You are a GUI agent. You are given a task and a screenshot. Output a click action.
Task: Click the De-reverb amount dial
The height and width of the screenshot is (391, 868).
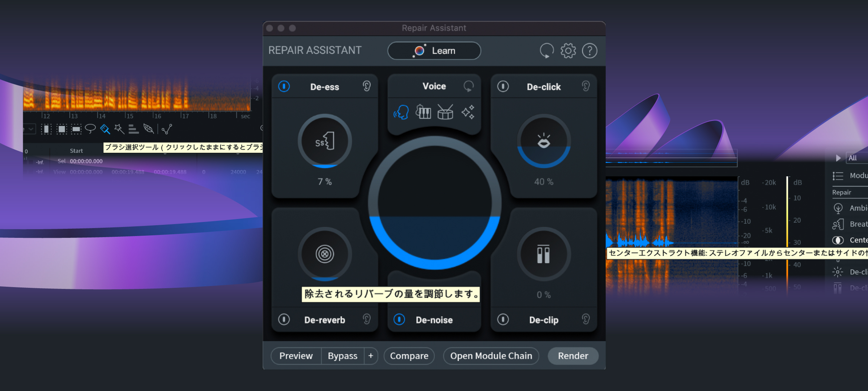[x=325, y=254]
